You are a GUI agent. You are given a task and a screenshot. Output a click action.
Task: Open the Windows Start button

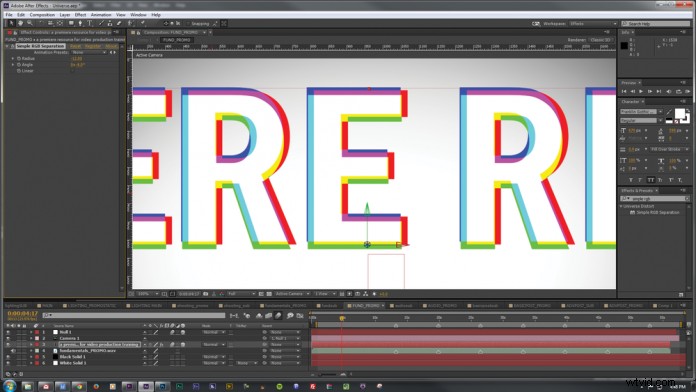pyautogui.click(x=9, y=386)
